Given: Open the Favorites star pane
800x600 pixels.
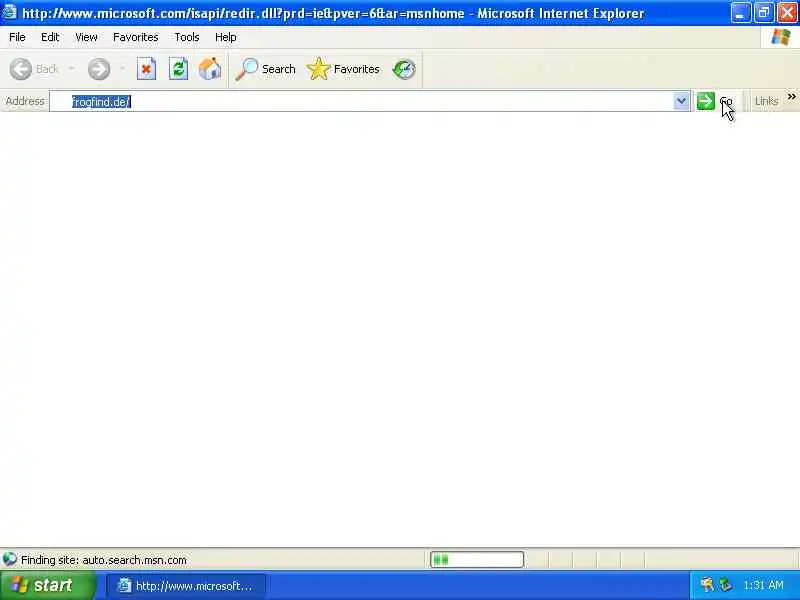Looking at the screenshot, I should (343, 69).
